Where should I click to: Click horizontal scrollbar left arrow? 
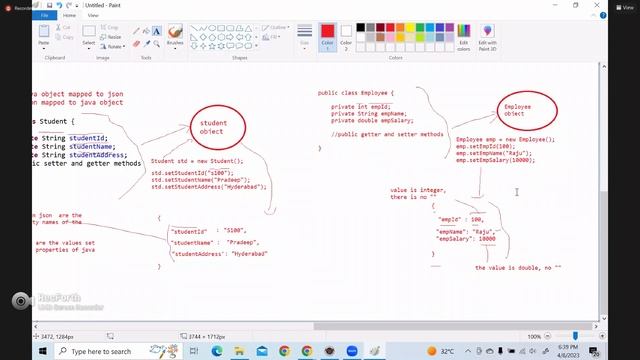[36, 326]
